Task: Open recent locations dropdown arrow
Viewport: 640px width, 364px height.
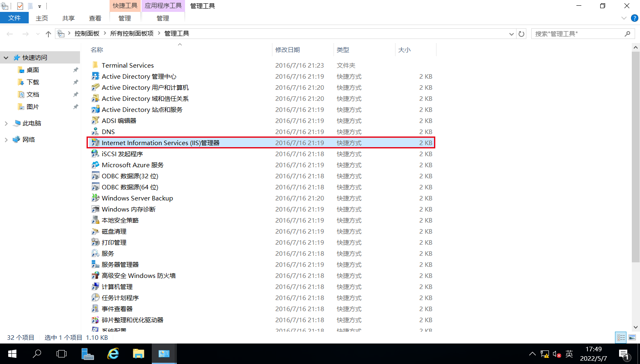Action: point(38,34)
